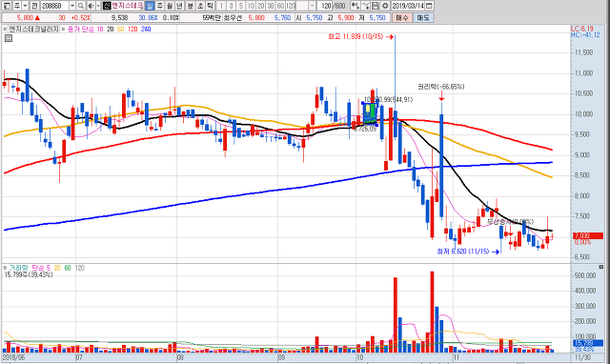Select daily (일) chart period
The width and height of the screenshot is (610, 364).
tap(150, 6)
